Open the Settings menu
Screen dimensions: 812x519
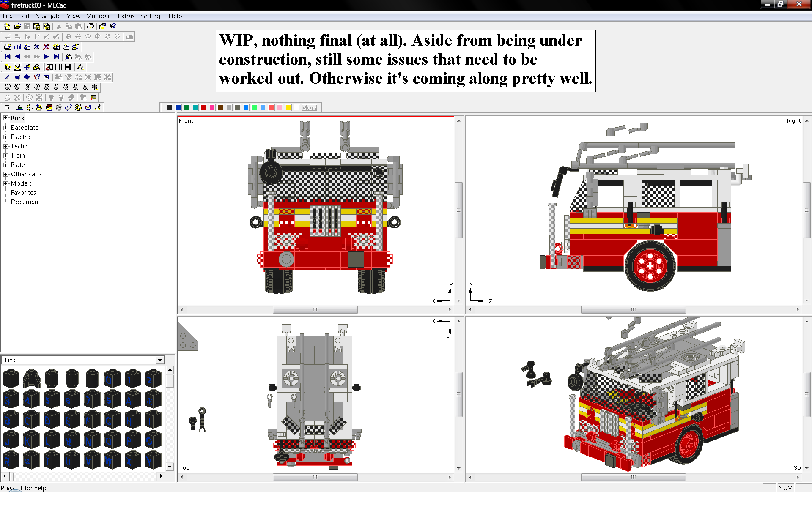click(x=151, y=16)
